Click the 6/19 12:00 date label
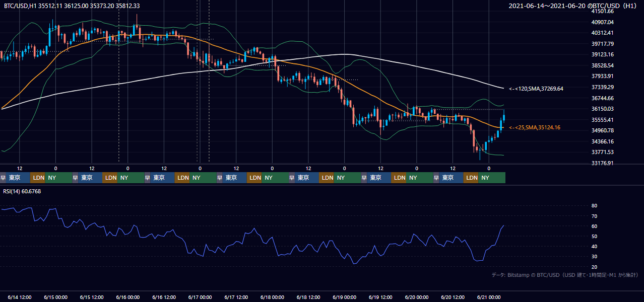Image resolution: width=644 pixels, height=302 pixels. point(381,297)
